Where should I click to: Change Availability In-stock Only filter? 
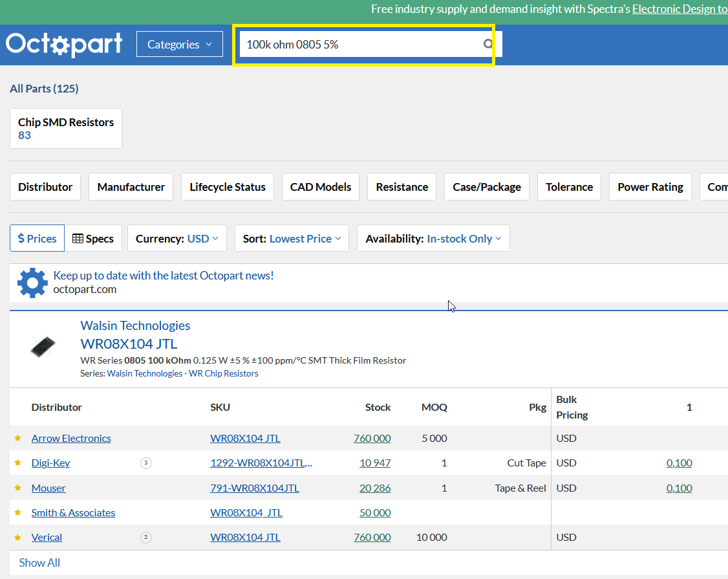click(x=433, y=239)
